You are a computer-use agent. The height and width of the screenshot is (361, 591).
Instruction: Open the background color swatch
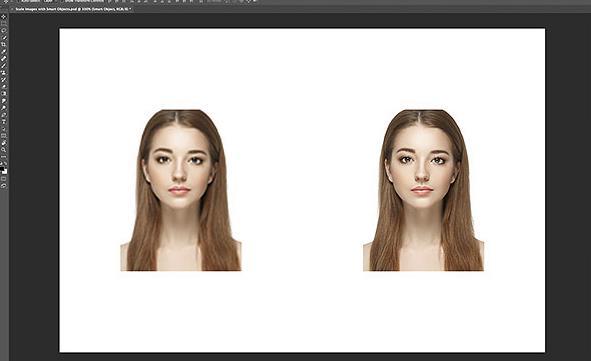[x=5, y=172]
